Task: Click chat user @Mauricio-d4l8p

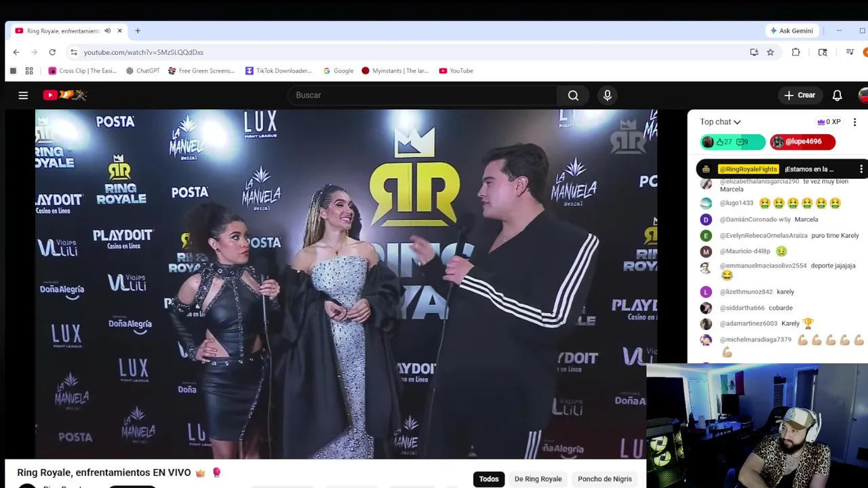Action: coord(745,251)
